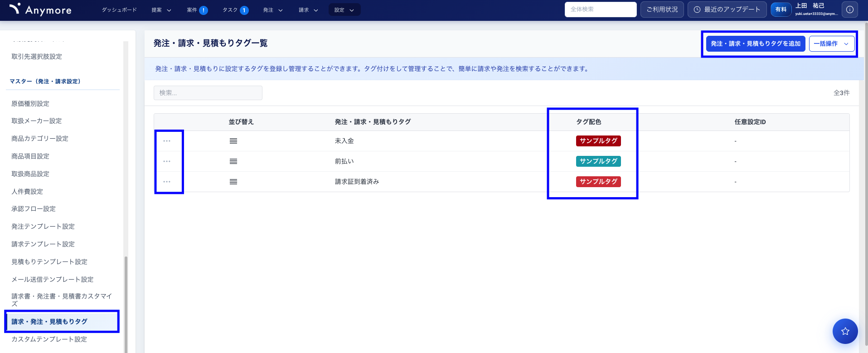Go to ダッシュボード
The height and width of the screenshot is (353, 868).
(x=119, y=10)
